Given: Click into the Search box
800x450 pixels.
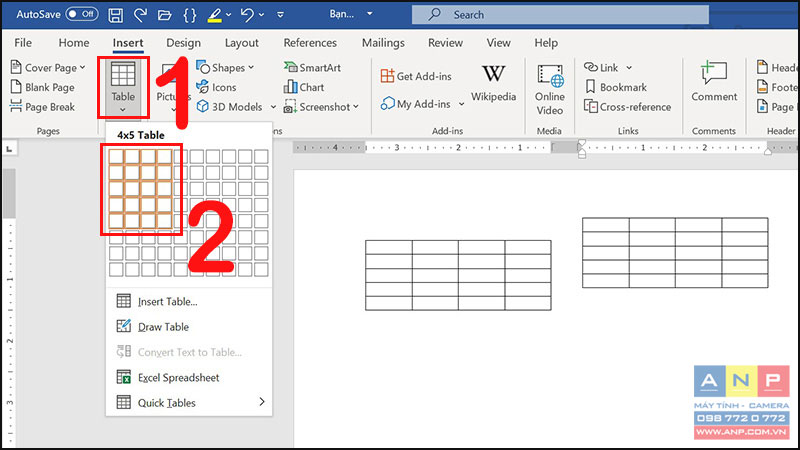Looking at the screenshot, I should [x=560, y=15].
